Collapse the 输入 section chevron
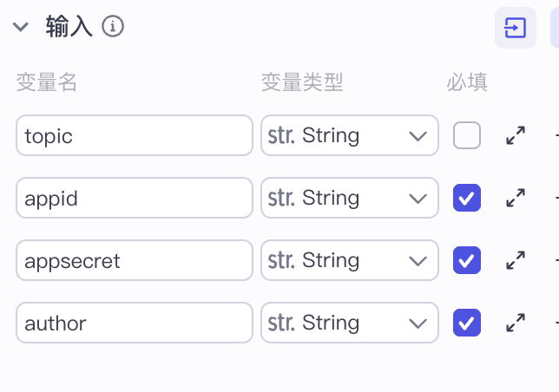Viewport: 559px width, 392px height. 21,28
